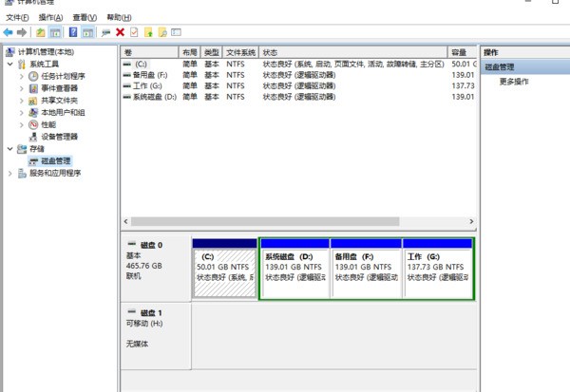
Task: Click the Up one level toolbar icon
Action: click(x=41, y=32)
